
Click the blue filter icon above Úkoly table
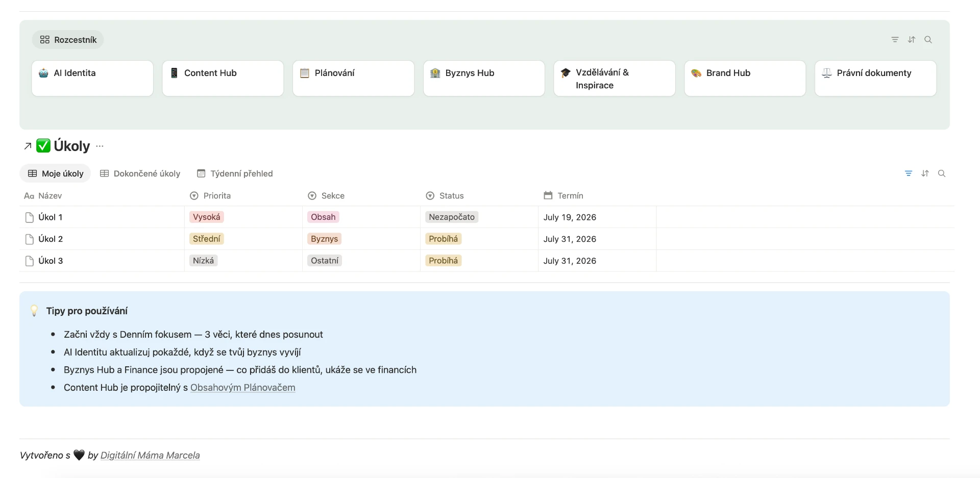(x=909, y=173)
